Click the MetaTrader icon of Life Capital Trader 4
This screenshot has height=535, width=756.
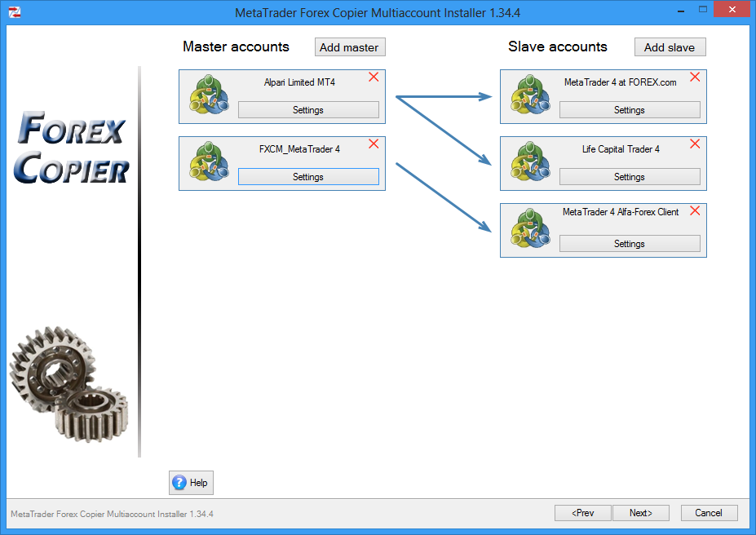pyautogui.click(x=530, y=161)
